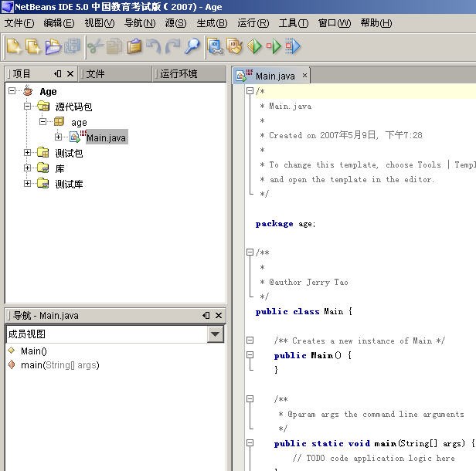Open the 生成(B) menu

[212, 23]
